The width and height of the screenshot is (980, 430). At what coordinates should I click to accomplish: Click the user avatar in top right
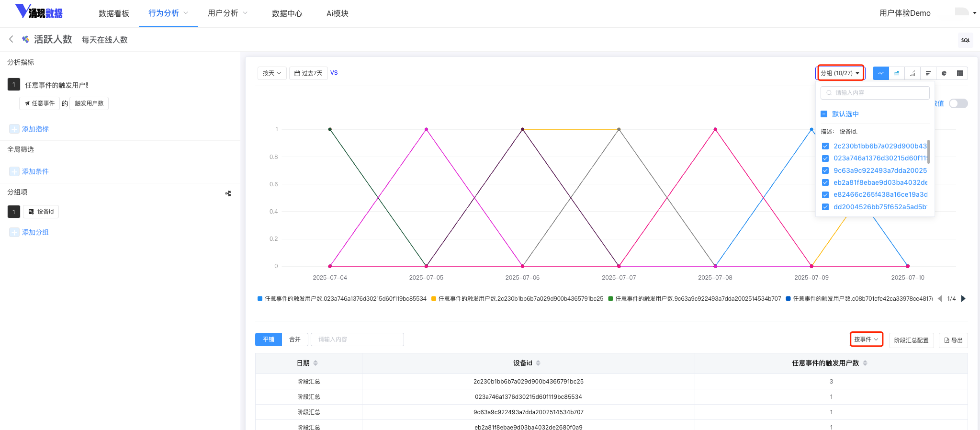[x=962, y=12]
